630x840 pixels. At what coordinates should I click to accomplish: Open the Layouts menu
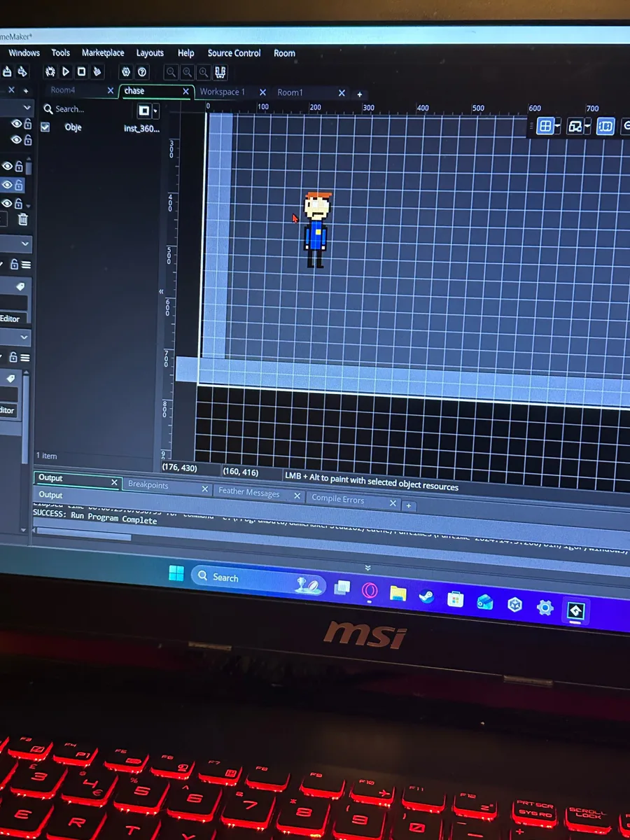tap(150, 53)
